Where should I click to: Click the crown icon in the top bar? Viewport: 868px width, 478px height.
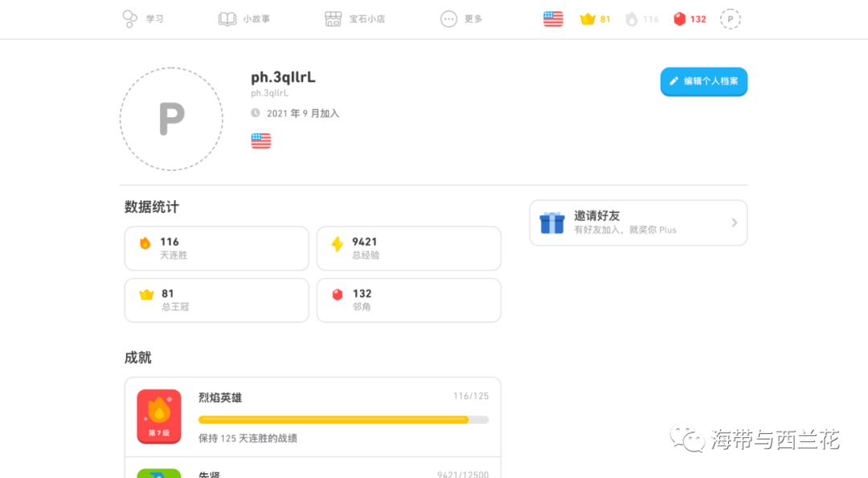(x=588, y=19)
